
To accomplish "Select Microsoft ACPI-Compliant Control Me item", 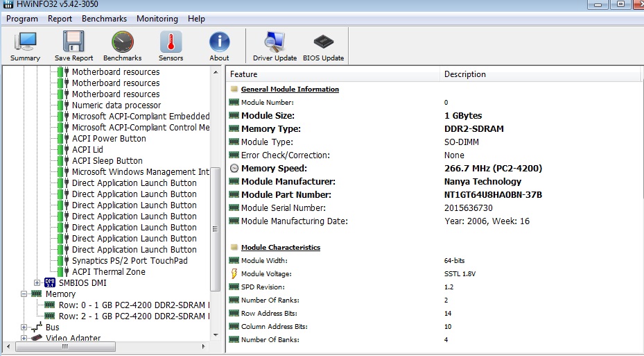I will click(x=141, y=128).
